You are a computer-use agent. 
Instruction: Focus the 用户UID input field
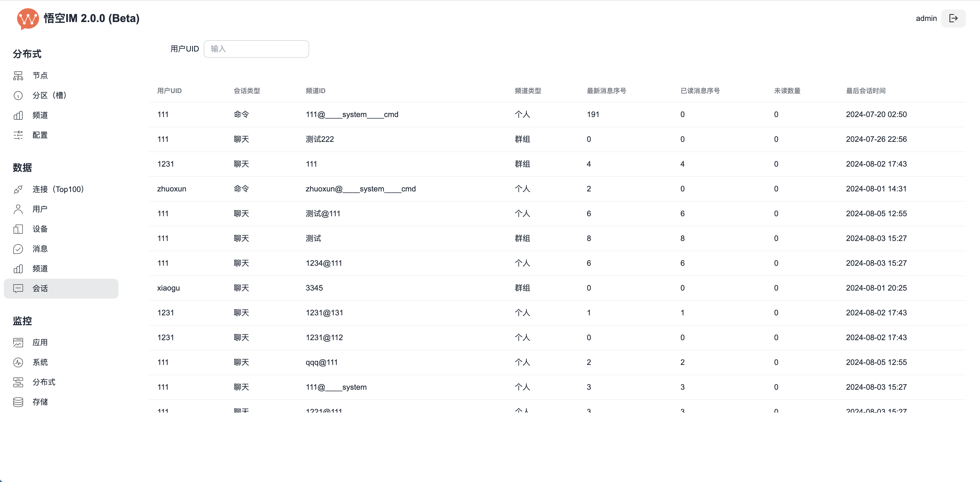256,49
